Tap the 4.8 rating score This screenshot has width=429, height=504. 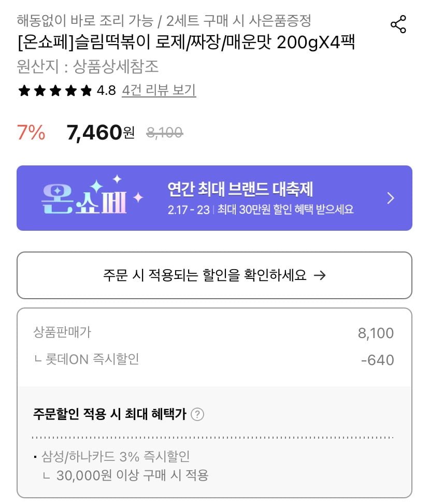pos(106,91)
